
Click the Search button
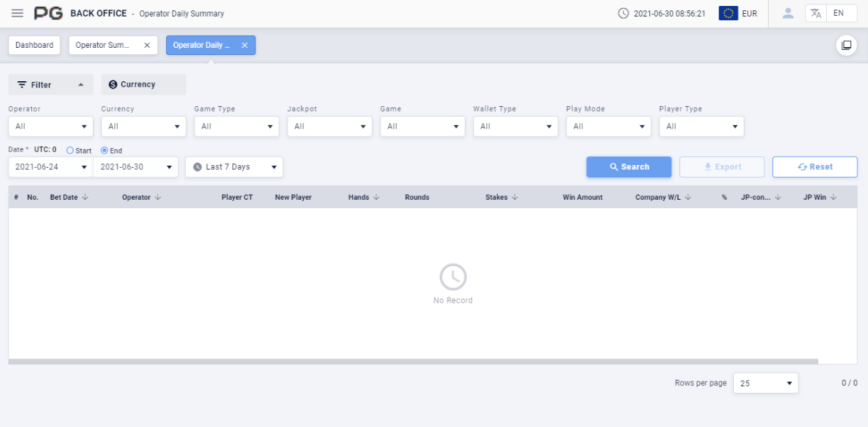(628, 167)
